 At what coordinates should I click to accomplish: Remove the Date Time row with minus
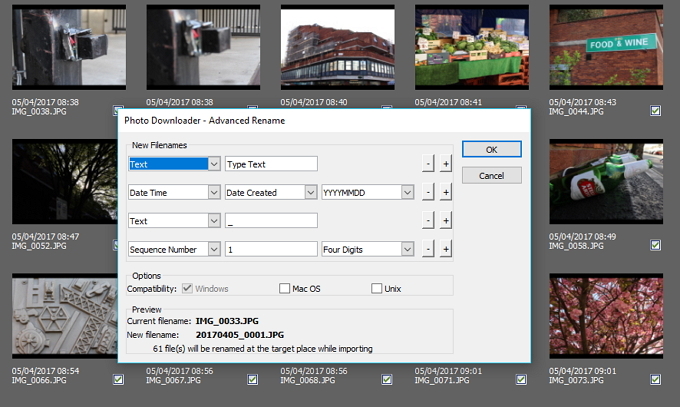[428, 192]
